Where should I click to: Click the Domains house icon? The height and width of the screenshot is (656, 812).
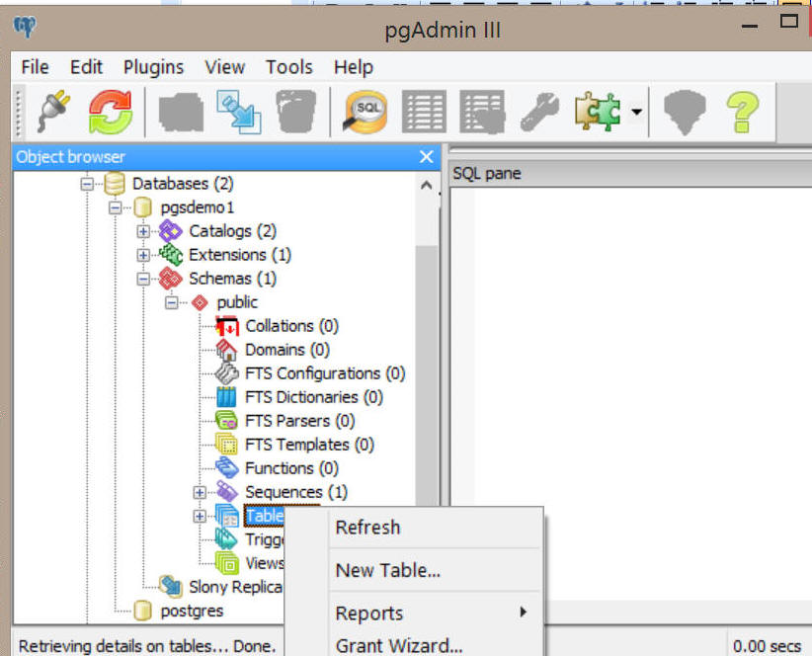tap(227, 350)
